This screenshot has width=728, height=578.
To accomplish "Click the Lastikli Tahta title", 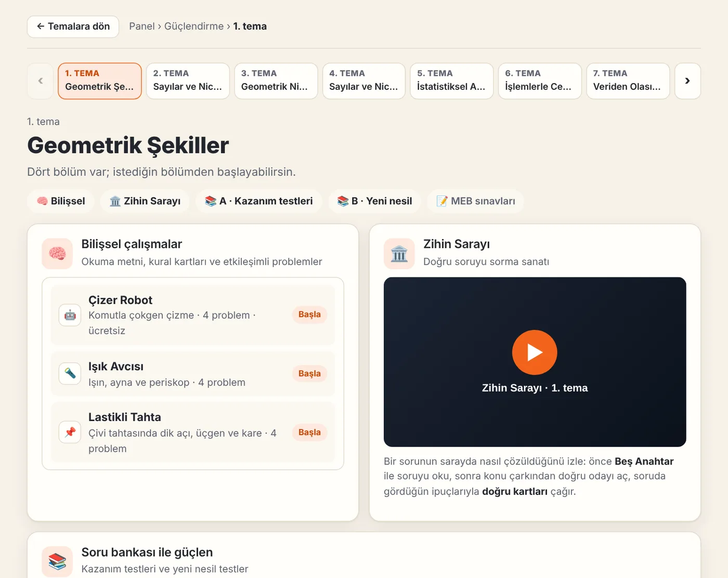I will [125, 417].
